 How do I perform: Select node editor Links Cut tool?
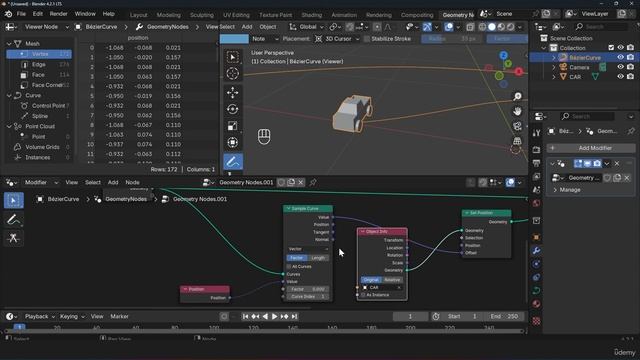pyautogui.click(x=13, y=238)
